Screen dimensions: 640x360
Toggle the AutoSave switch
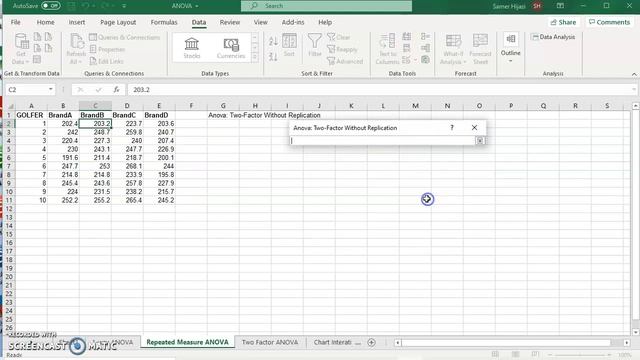pyautogui.click(x=51, y=6)
